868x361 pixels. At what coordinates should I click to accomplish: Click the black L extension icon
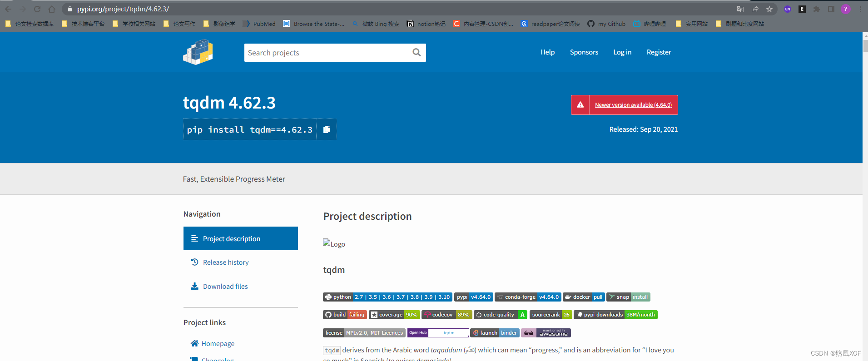[802, 9]
